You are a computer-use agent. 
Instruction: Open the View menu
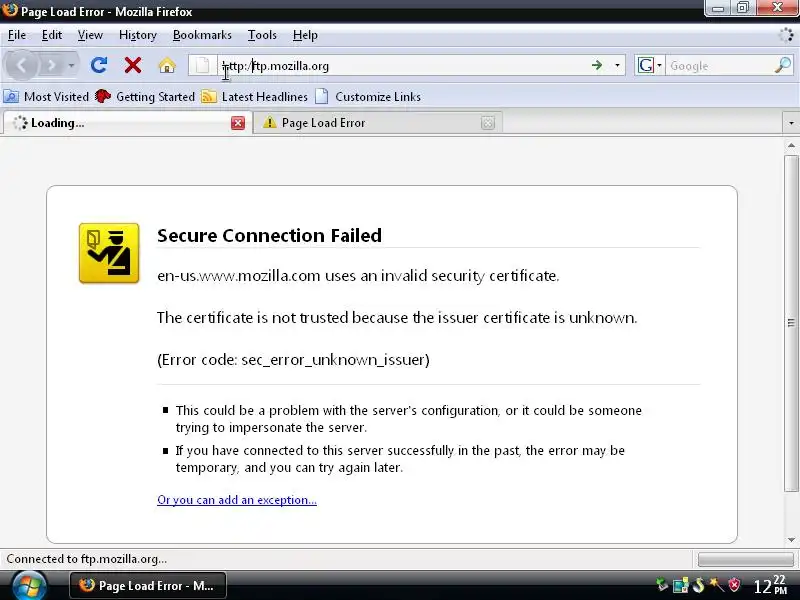pyautogui.click(x=90, y=35)
